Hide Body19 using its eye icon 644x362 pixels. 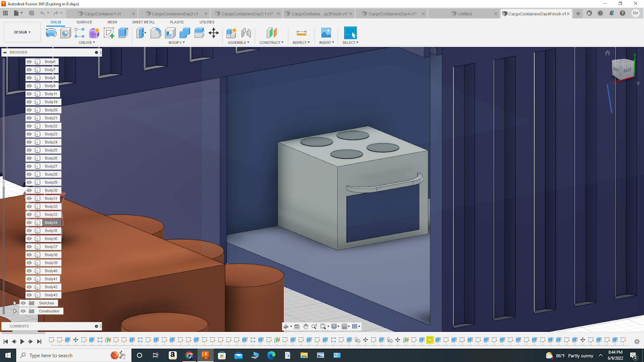29,102
